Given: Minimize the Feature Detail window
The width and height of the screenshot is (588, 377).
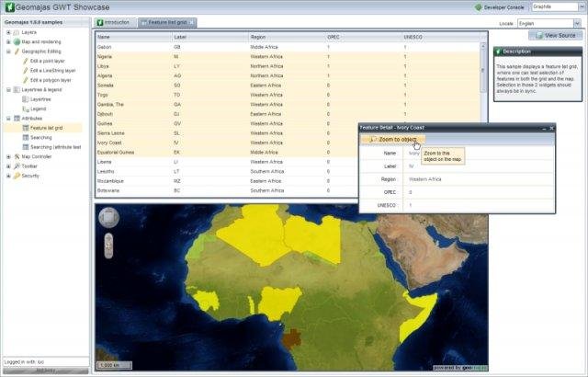Looking at the screenshot, I should tap(544, 129).
